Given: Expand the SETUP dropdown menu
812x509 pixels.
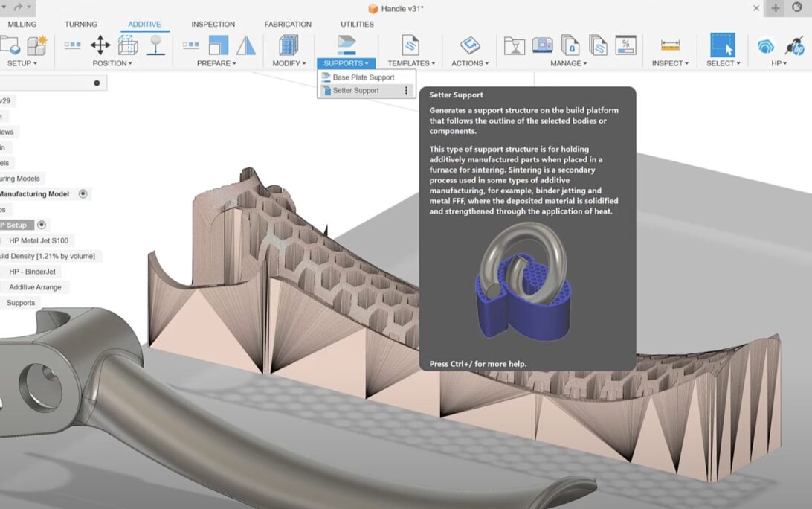Looking at the screenshot, I should (22, 63).
